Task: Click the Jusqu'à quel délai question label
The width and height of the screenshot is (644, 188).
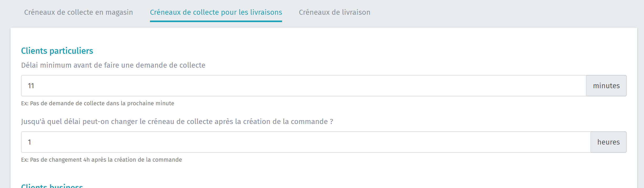Action: tap(177, 122)
